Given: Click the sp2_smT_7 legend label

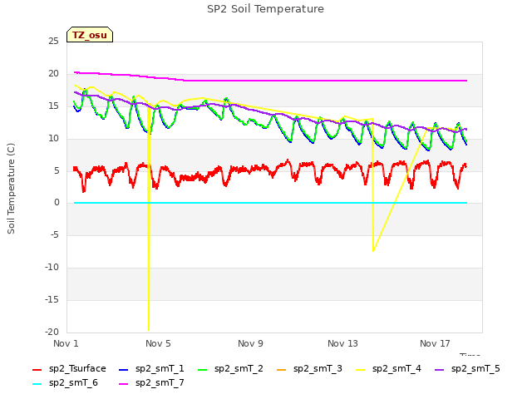Looking at the screenshot, I should click(x=160, y=382).
